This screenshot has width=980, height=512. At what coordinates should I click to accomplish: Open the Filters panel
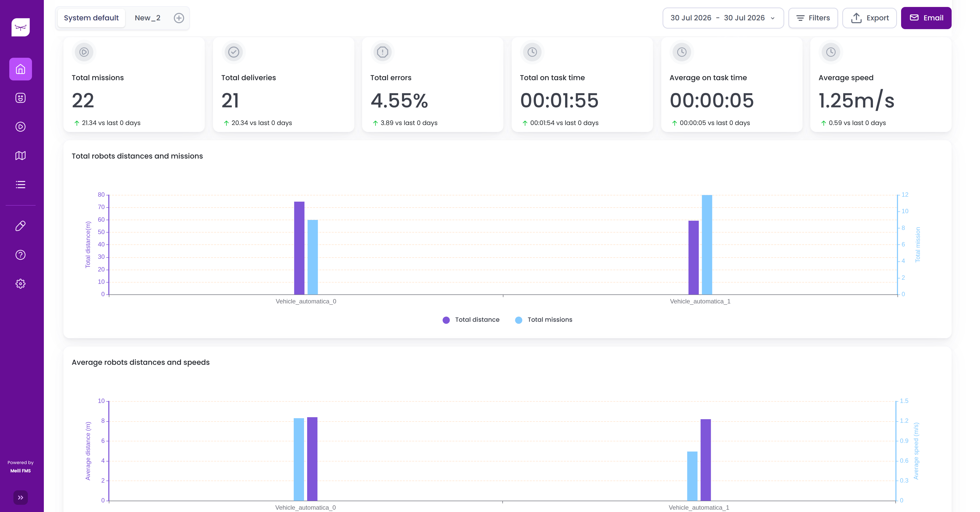point(813,18)
